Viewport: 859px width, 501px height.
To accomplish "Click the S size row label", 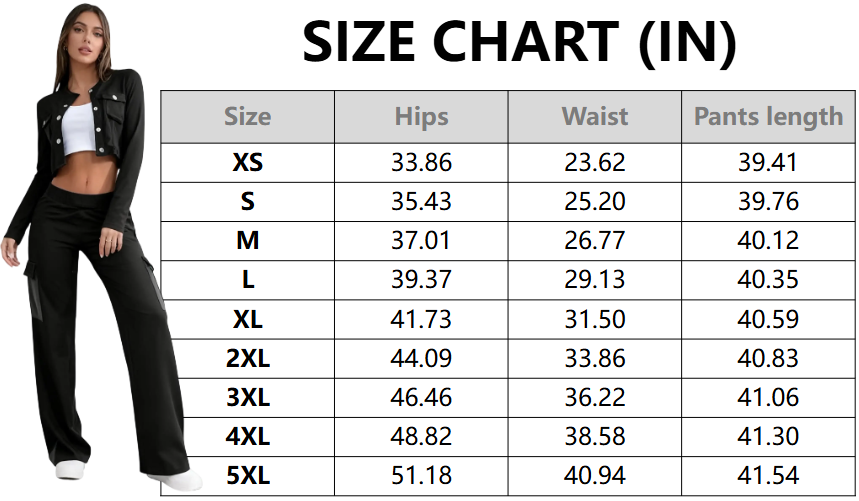I will pos(247,201).
